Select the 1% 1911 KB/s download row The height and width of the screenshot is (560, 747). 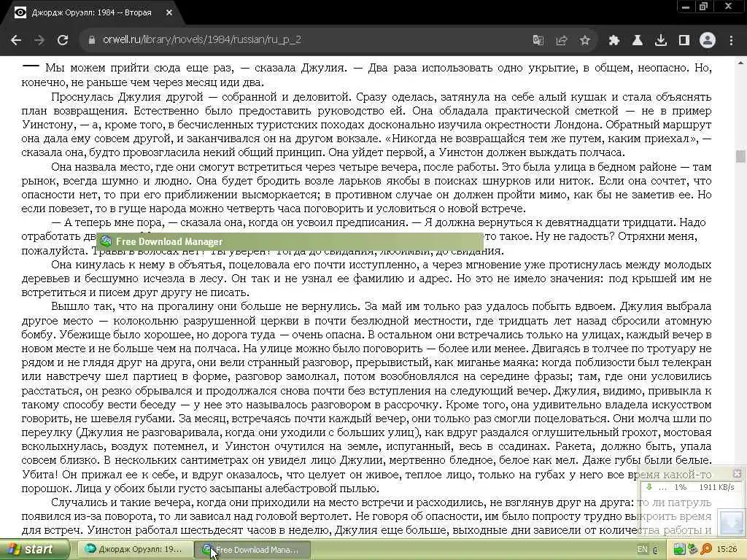click(690, 487)
